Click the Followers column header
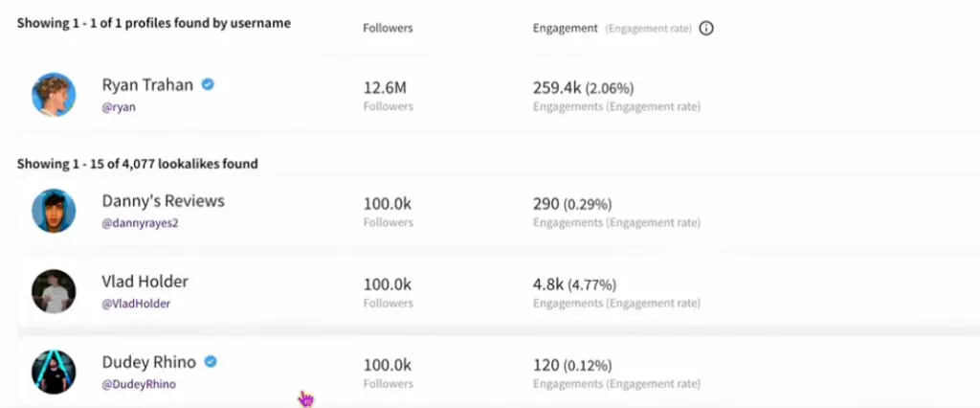 388,29
